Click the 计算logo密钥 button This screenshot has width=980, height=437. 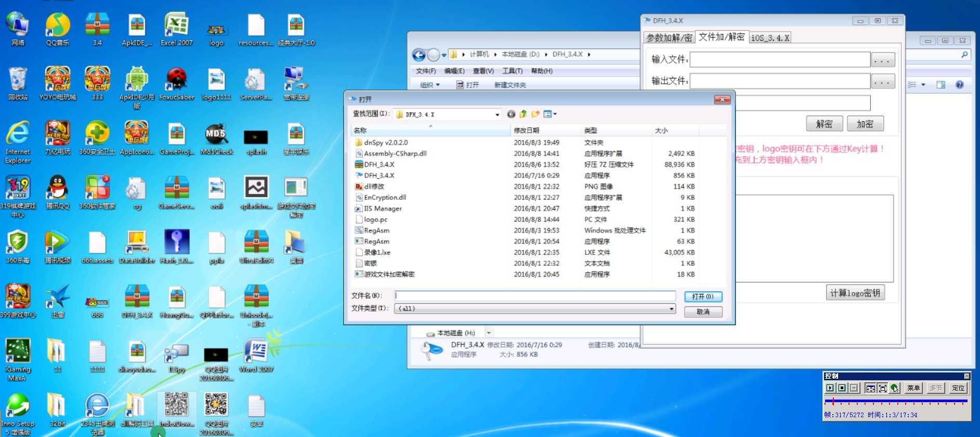855,293
